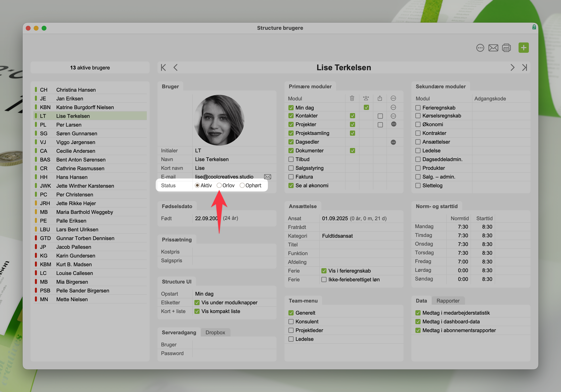The width and height of the screenshot is (561, 392).
Task: Enable the Faktura module checkbox
Action: [291, 177]
